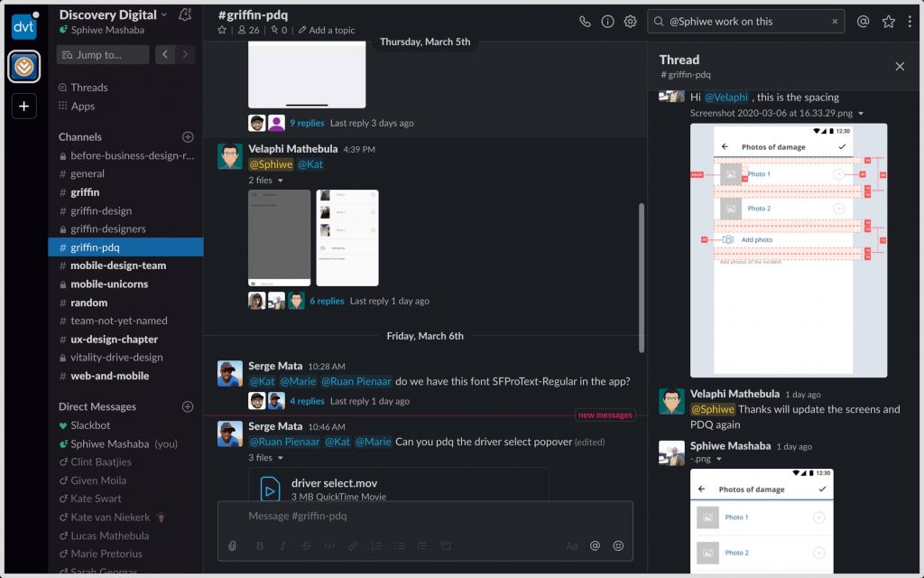Open channel details info icon
Image resolution: width=924 pixels, height=578 pixels.
[607, 22]
